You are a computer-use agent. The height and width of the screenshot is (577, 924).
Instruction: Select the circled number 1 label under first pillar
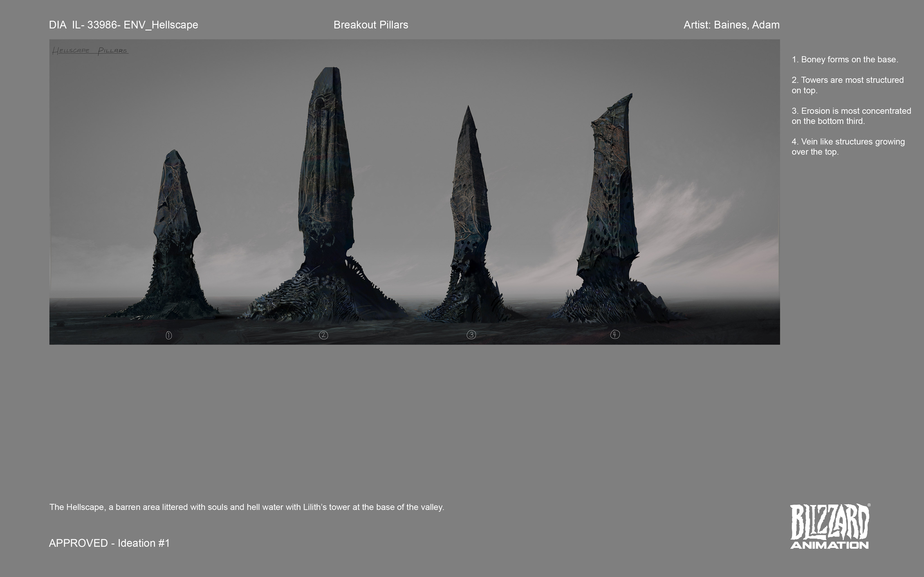(x=169, y=335)
